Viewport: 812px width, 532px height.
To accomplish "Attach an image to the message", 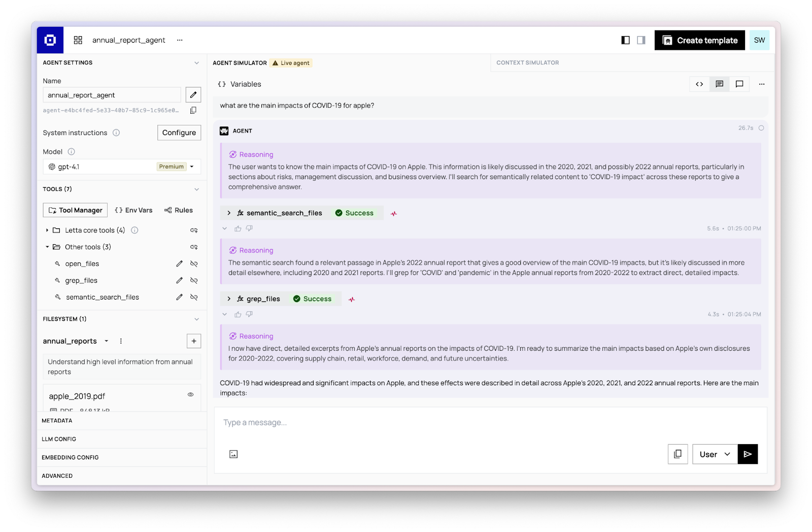I will (233, 454).
